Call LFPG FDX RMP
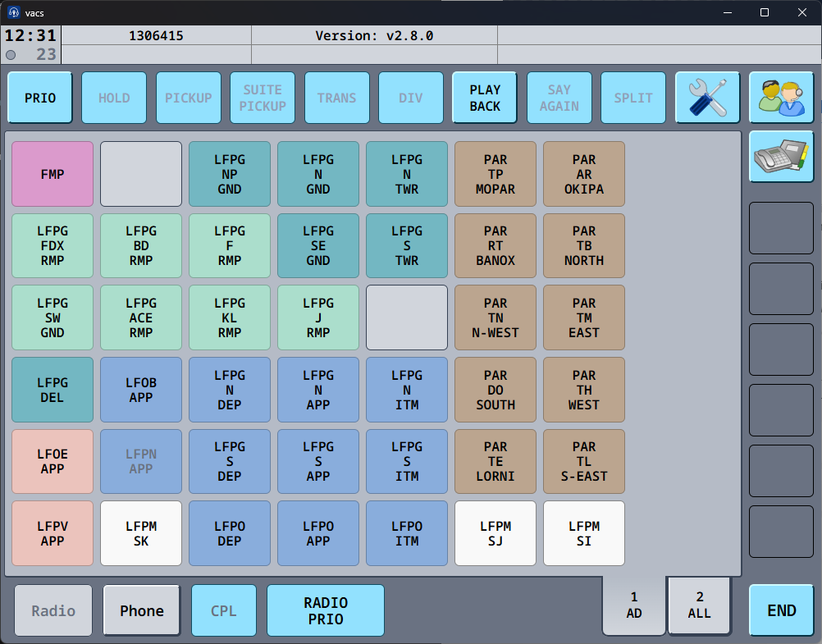 (53, 245)
